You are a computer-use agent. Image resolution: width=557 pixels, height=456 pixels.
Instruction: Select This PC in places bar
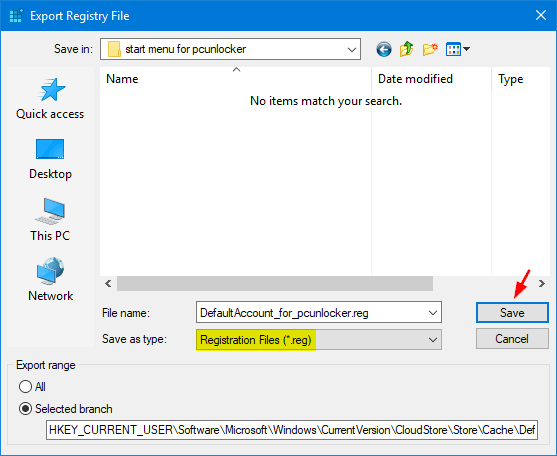[50, 220]
